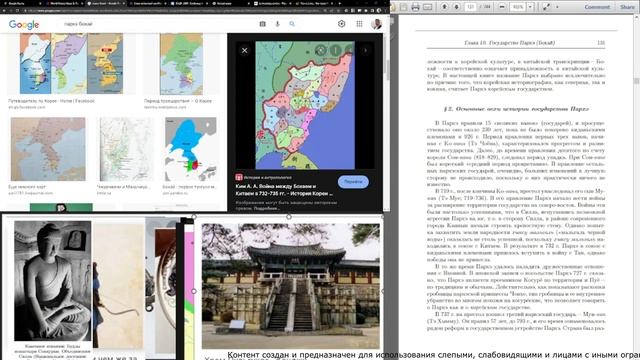The width and height of the screenshot is (640, 360).
Task: Switch to the first browser tab
Action: 22,3
